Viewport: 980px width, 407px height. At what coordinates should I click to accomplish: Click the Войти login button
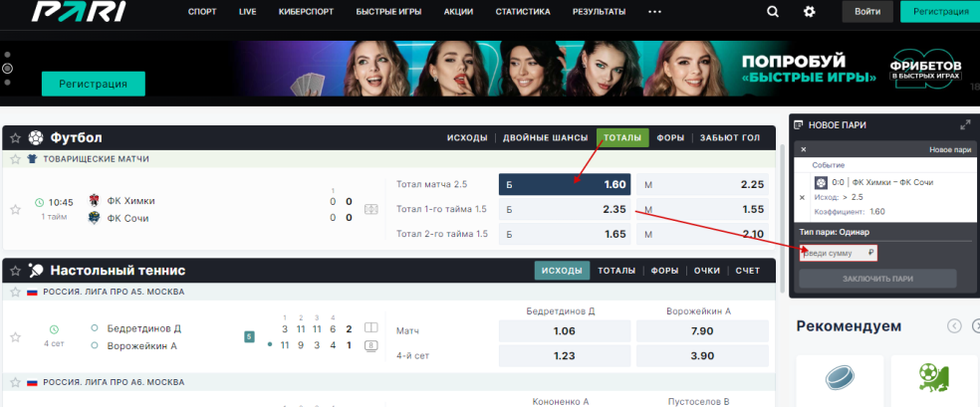coord(867,12)
